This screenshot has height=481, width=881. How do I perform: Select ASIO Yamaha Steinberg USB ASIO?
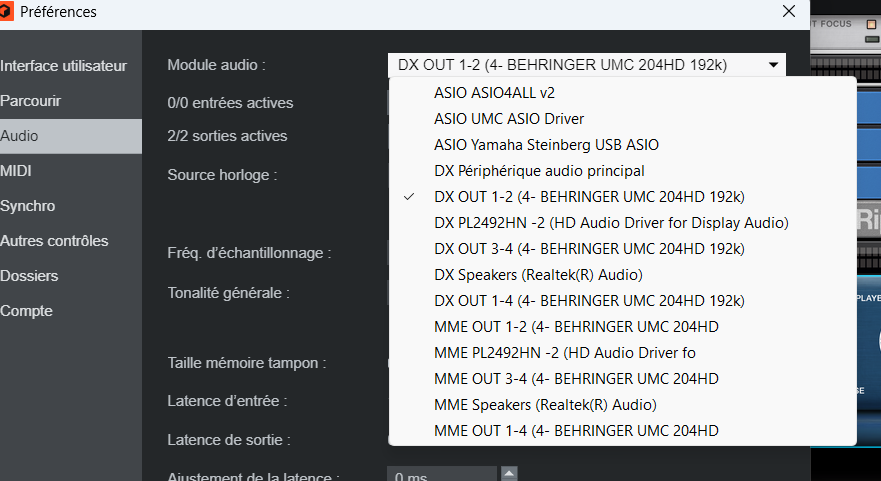tap(623, 145)
